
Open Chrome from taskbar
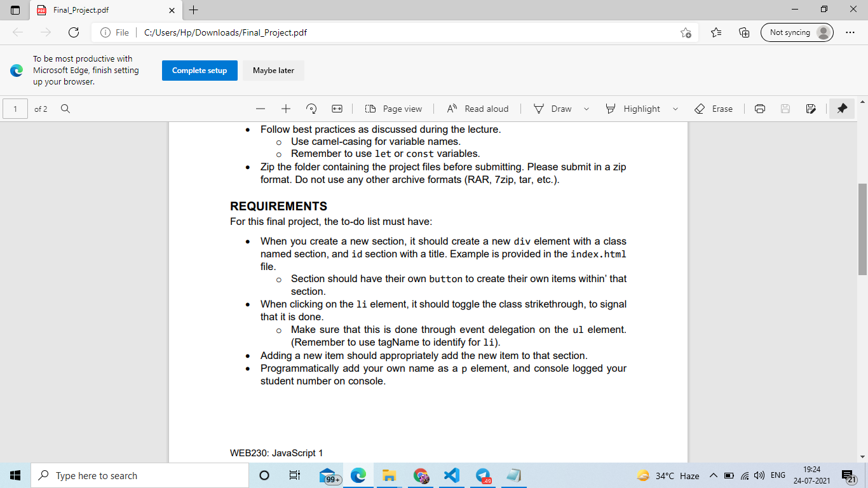click(x=420, y=475)
